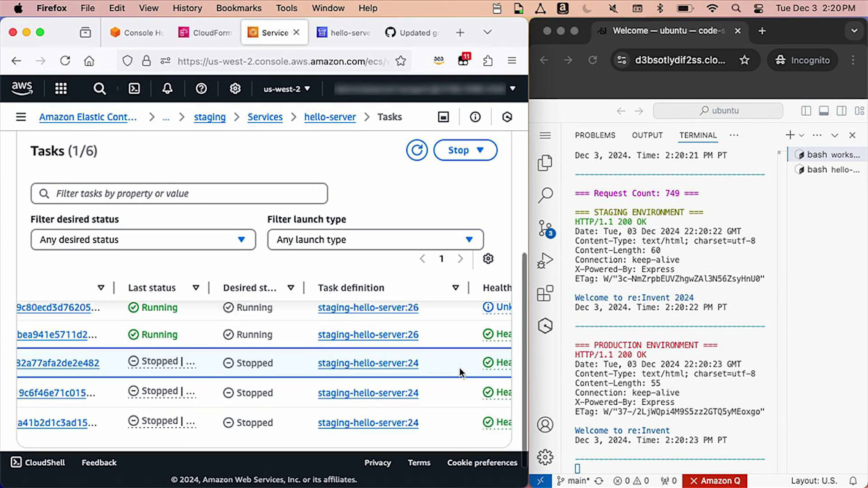Open Search in code-server activity bar

click(545, 194)
